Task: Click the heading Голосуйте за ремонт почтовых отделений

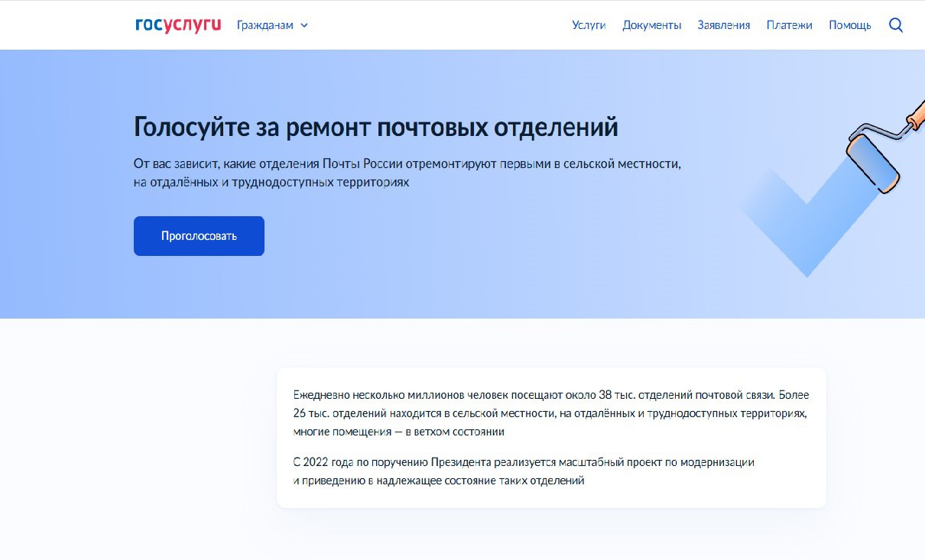Action: click(375, 127)
